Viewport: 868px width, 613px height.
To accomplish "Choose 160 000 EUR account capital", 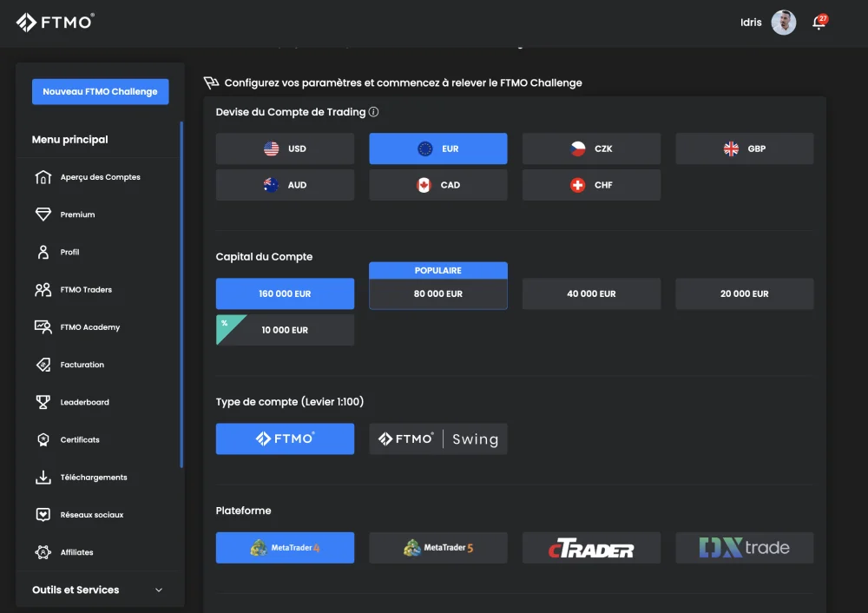I will pyautogui.click(x=285, y=293).
